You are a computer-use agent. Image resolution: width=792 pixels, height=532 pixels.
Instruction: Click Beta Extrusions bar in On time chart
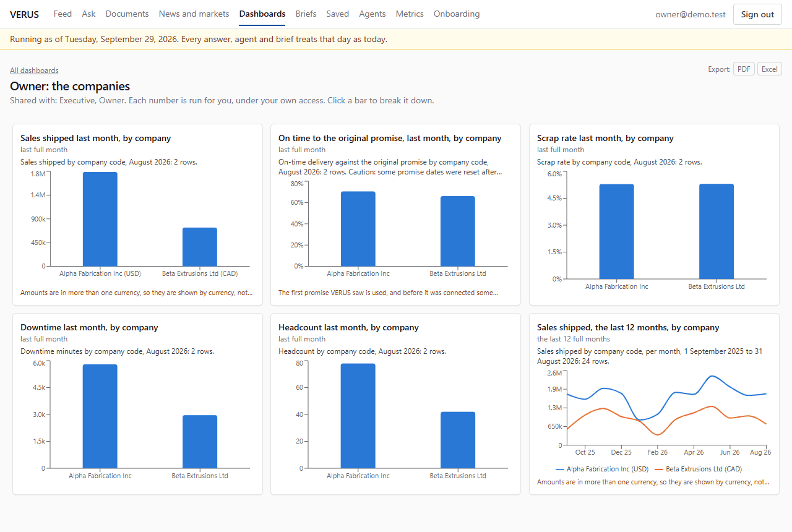(x=458, y=231)
